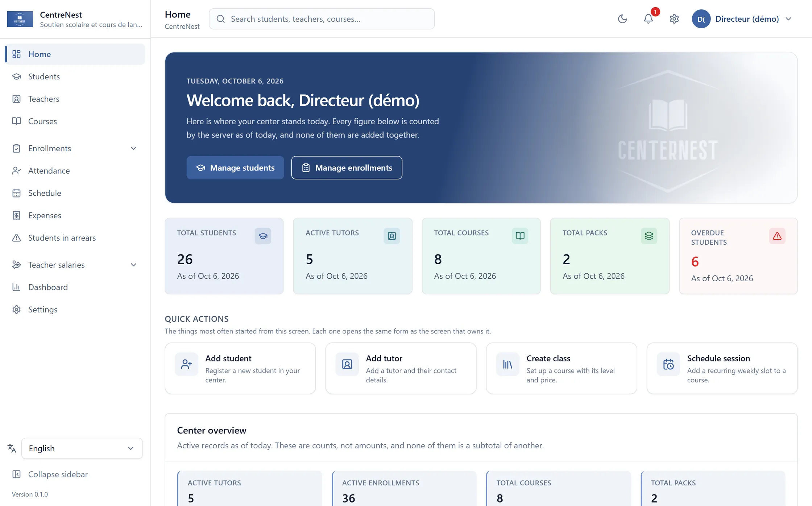The width and height of the screenshot is (812, 506).
Task: Click Active Enrollments count 36
Action: click(x=349, y=498)
